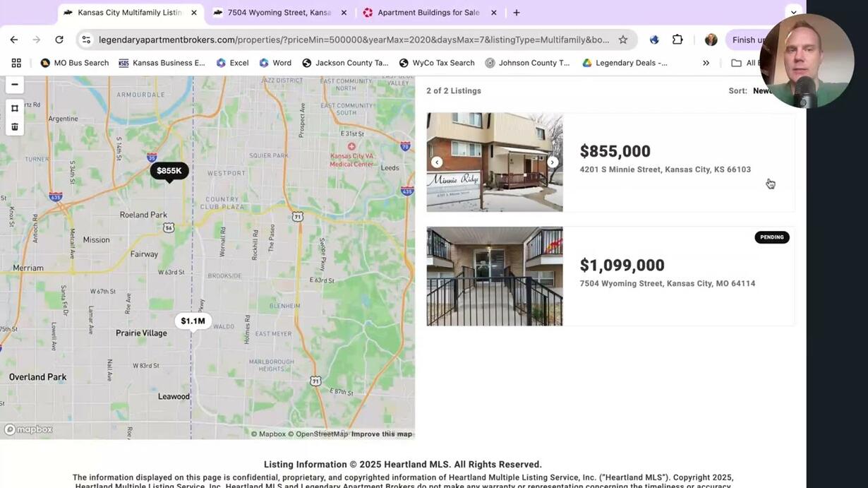Open the Word bookmark
Viewport: 868px width, 488px height.
click(275, 63)
